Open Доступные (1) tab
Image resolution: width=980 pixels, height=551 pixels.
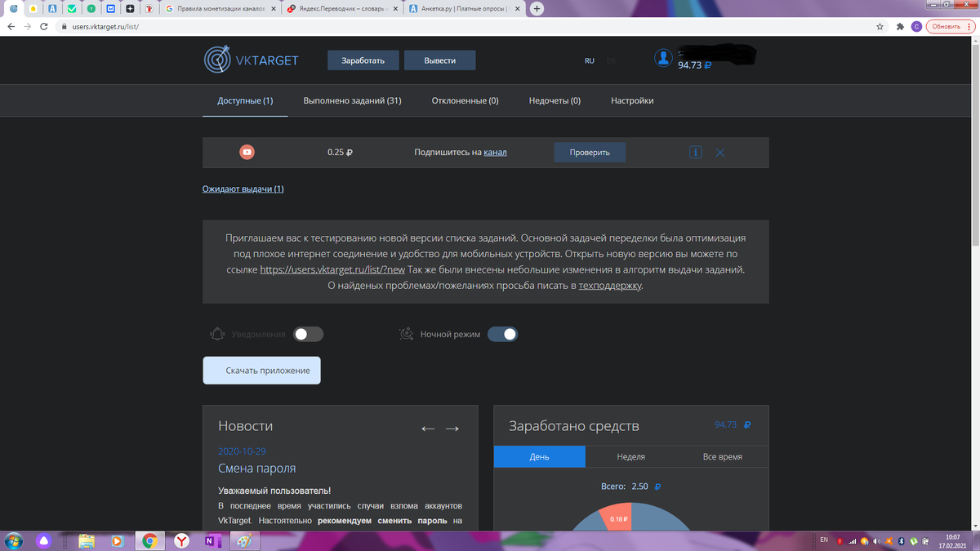[x=245, y=100]
